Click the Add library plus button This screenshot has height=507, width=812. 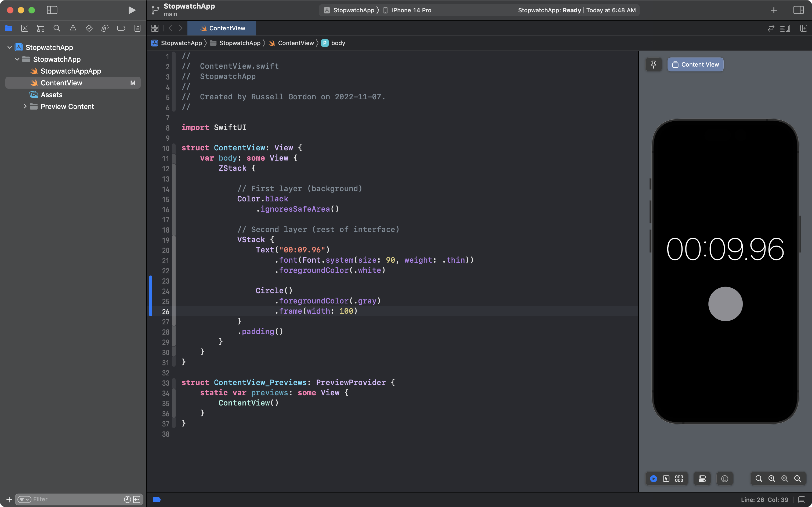773,10
